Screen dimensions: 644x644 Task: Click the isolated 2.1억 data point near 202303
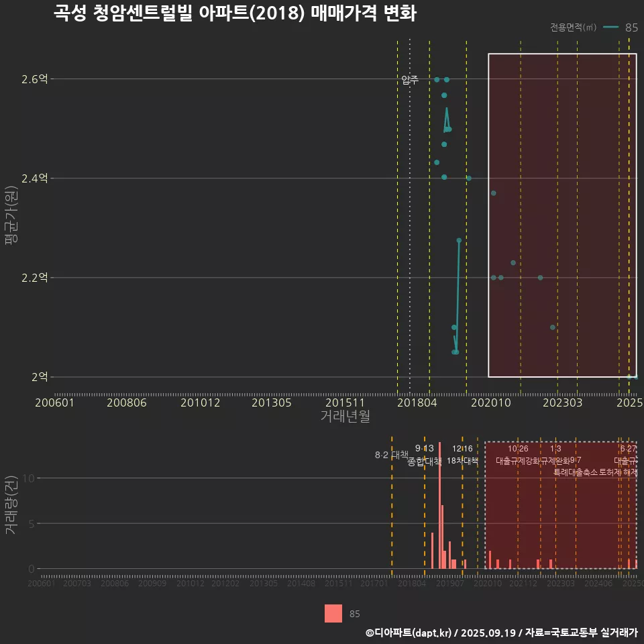552,327
